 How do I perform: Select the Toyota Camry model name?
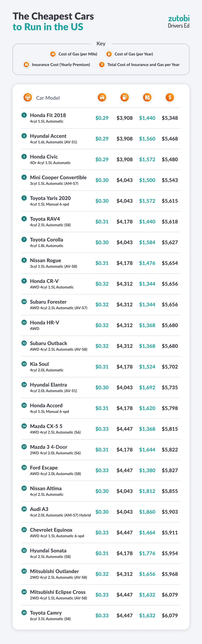coord(46,613)
